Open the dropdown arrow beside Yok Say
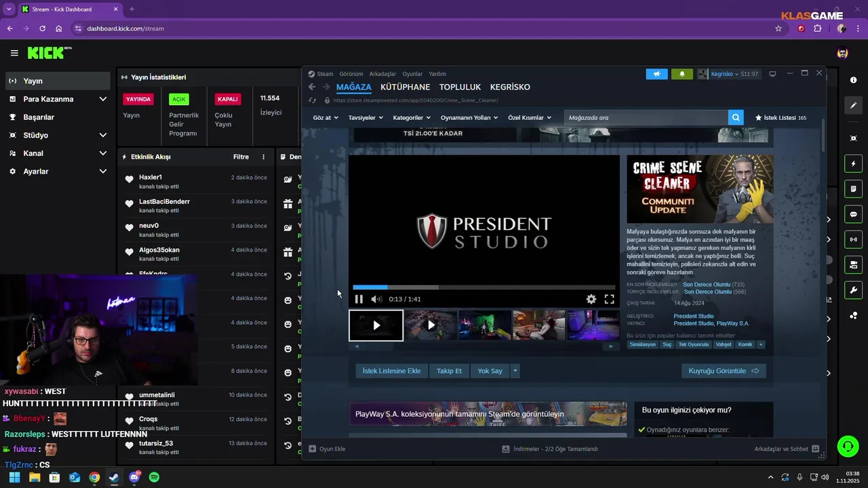Image resolution: width=868 pixels, height=488 pixels. pos(515,371)
